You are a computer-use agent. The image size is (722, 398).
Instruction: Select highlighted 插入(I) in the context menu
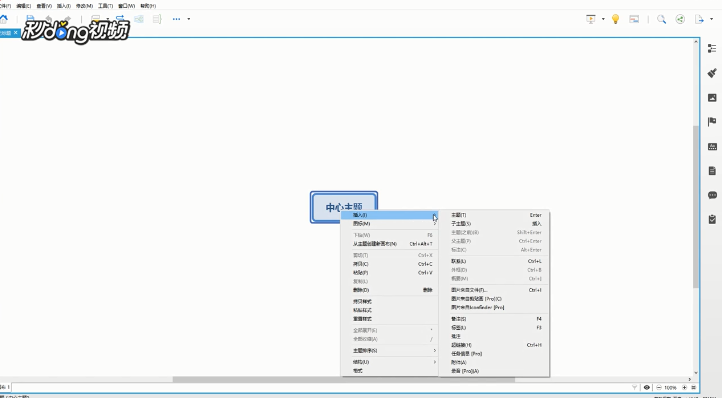click(x=390, y=215)
